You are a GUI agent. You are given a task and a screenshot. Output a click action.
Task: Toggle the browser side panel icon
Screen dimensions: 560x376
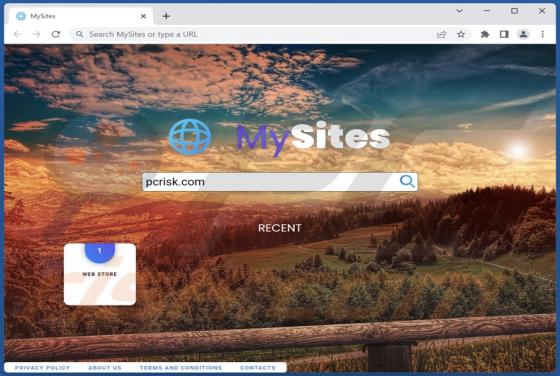click(x=504, y=34)
